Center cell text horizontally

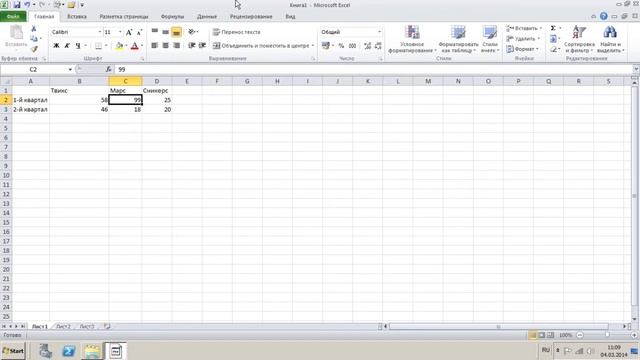click(165, 46)
